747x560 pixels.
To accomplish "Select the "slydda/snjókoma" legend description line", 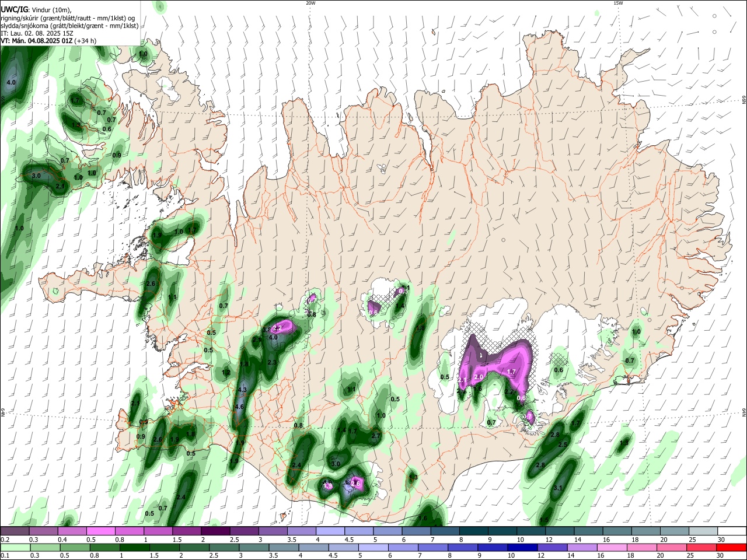I will pos(69,26).
